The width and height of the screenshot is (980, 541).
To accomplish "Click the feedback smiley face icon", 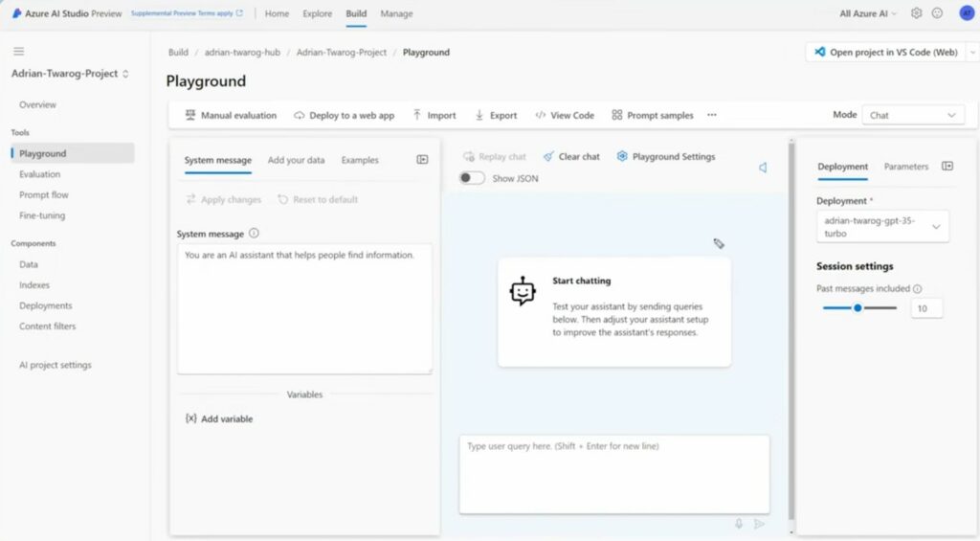I will pos(937,13).
